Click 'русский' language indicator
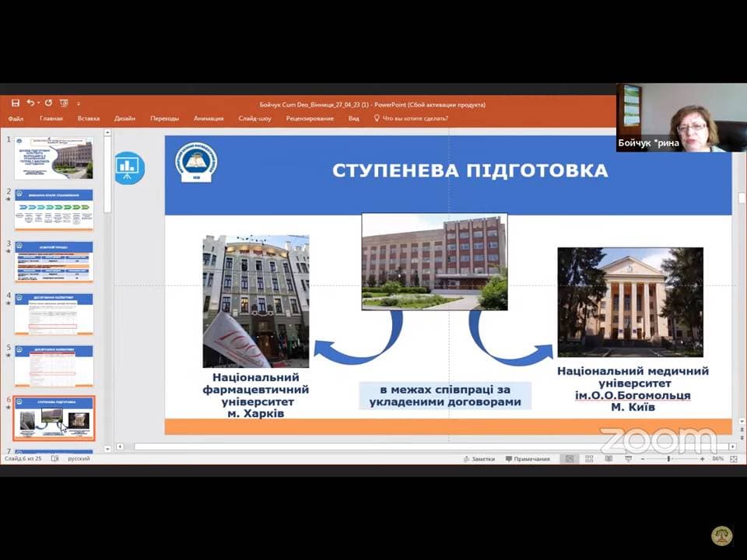The height and width of the screenshot is (560, 747). (x=79, y=459)
